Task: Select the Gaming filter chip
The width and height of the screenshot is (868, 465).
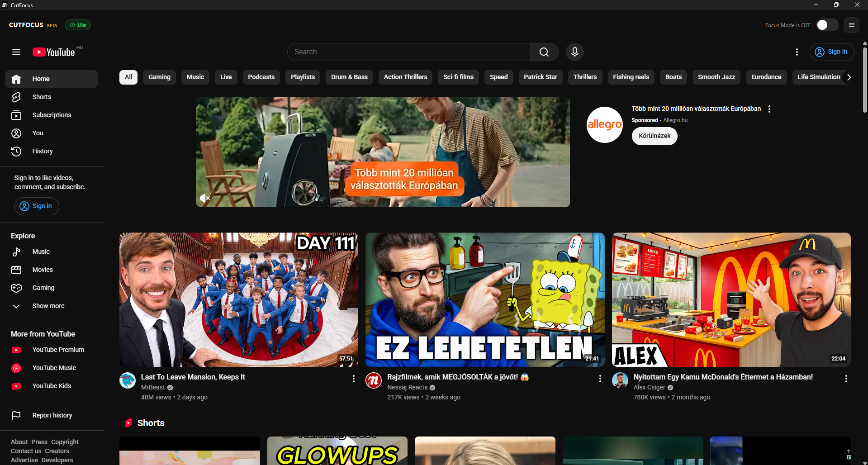Action: (160, 77)
